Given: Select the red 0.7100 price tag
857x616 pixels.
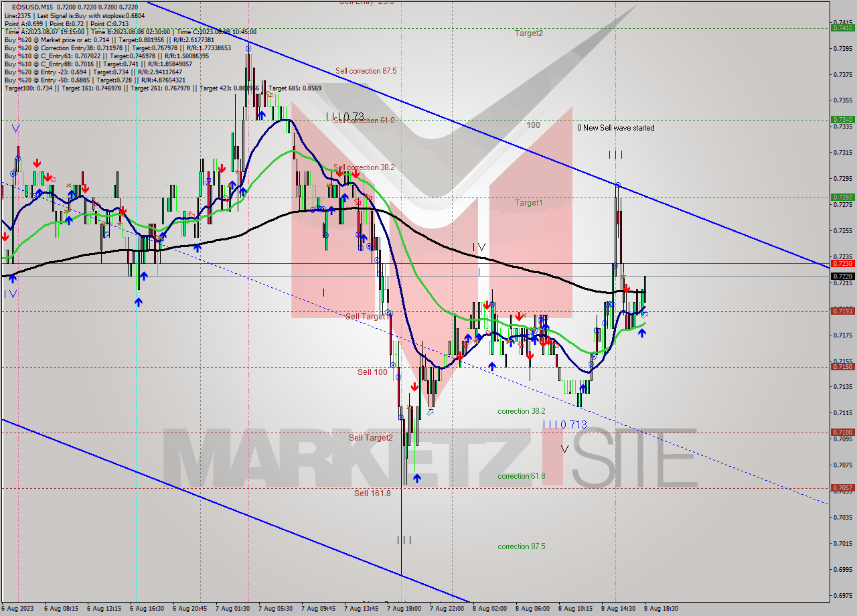Looking at the screenshot, I should click(x=842, y=432).
